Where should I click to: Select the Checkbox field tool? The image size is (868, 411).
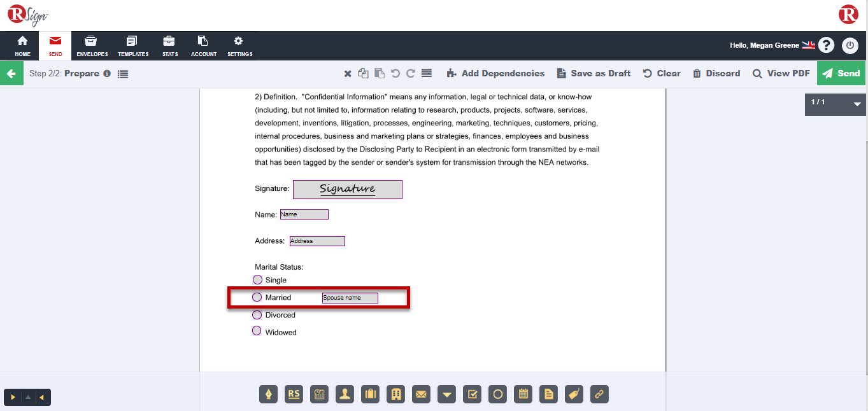click(x=473, y=394)
